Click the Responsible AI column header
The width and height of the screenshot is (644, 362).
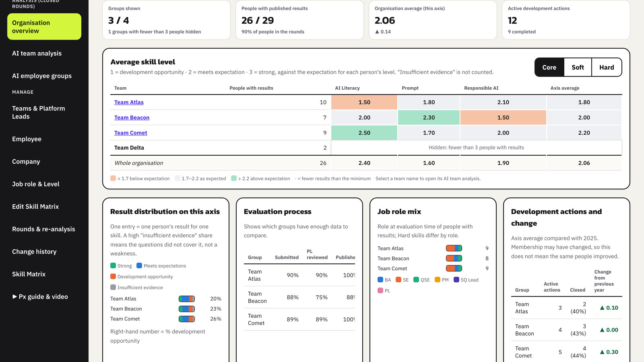tap(481, 88)
